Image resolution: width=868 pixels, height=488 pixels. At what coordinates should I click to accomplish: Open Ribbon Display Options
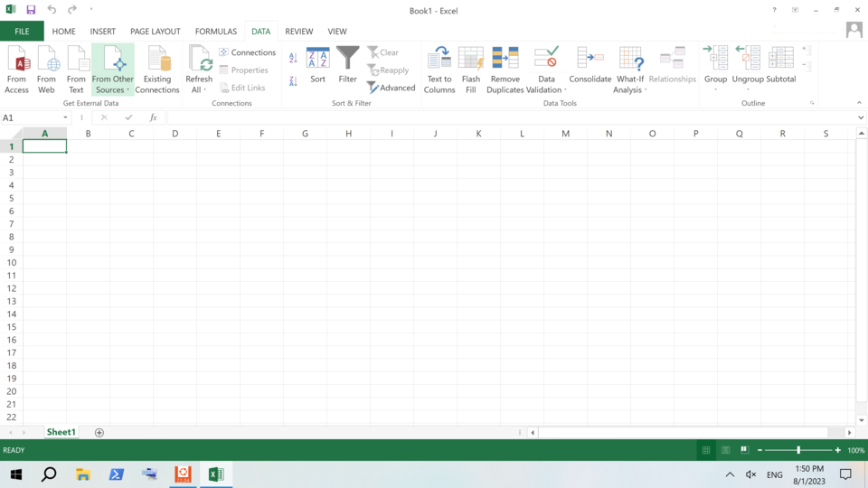[x=795, y=10]
